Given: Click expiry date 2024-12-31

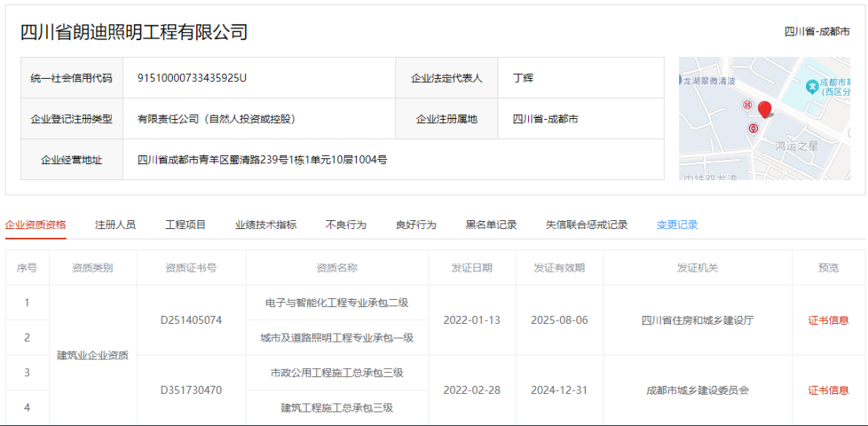Looking at the screenshot, I should point(559,390).
